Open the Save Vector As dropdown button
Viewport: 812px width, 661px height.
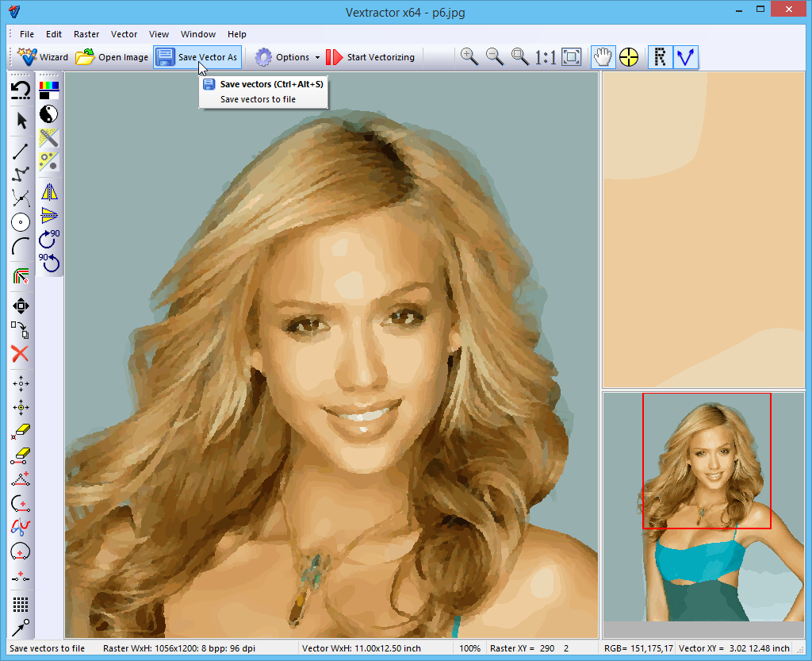coord(197,57)
